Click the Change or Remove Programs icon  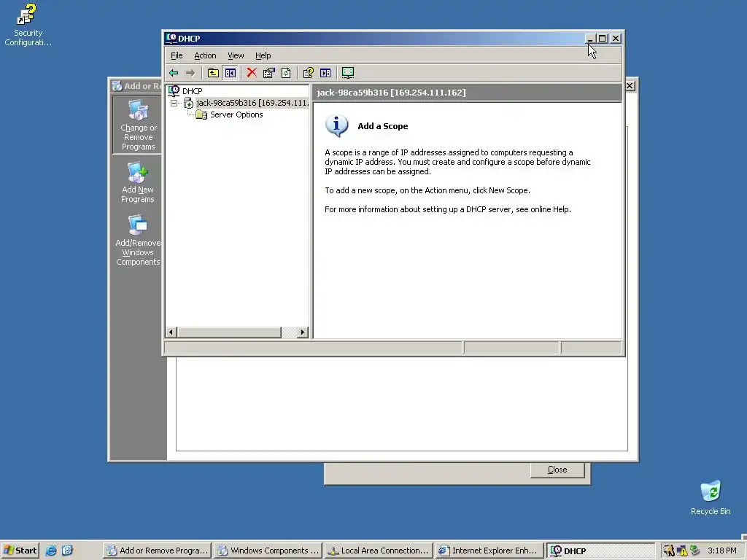coord(138,111)
